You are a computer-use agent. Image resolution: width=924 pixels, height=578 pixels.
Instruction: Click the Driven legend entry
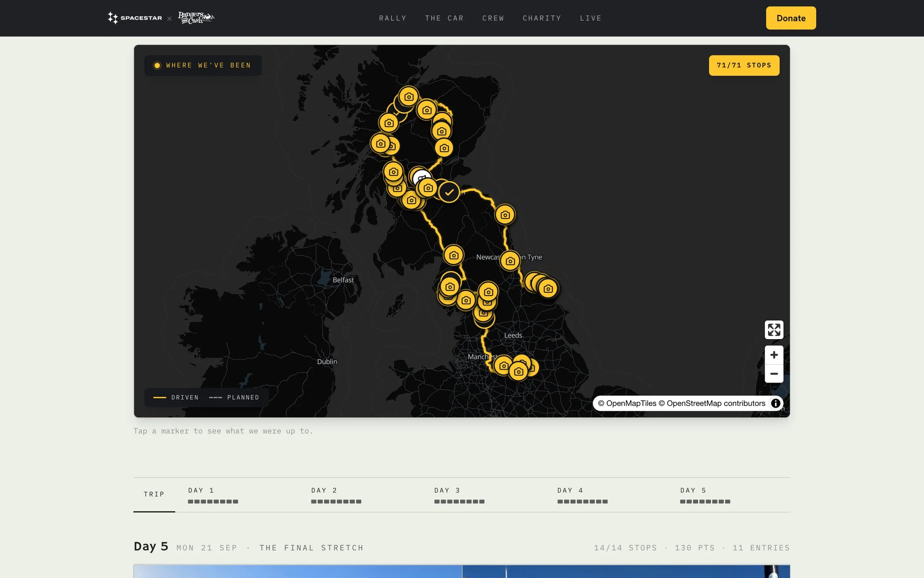point(176,397)
